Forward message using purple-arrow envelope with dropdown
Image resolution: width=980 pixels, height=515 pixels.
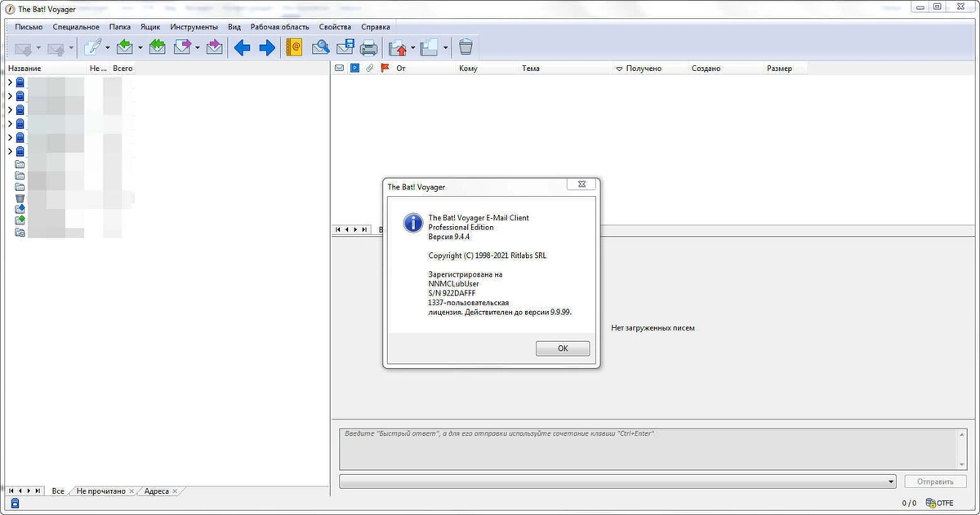(x=182, y=47)
